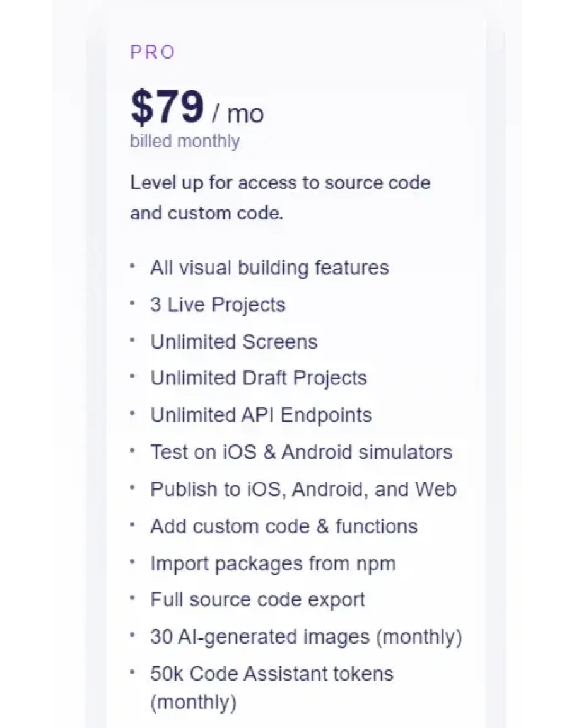Viewport: 574px width, 728px height.
Task: Select "Add custom code & functions" item
Action: [284, 526]
